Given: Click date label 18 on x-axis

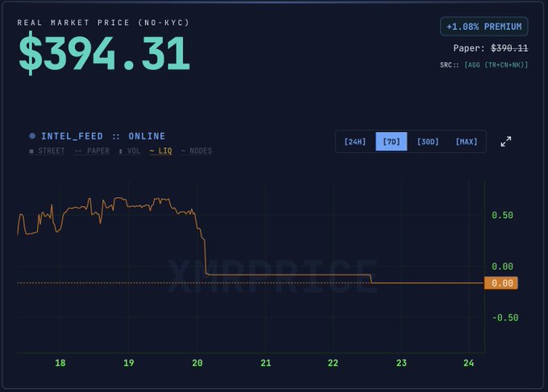Looking at the screenshot, I should tap(60, 363).
